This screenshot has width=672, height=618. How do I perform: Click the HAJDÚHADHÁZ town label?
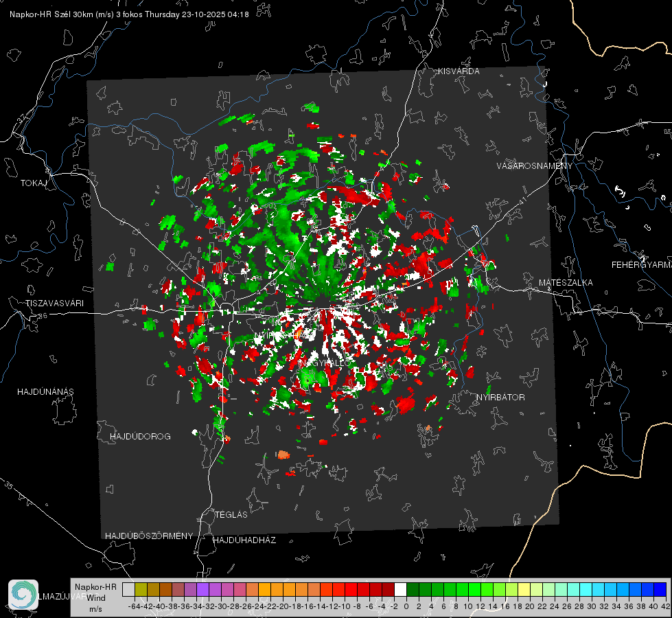click(244, 540)
